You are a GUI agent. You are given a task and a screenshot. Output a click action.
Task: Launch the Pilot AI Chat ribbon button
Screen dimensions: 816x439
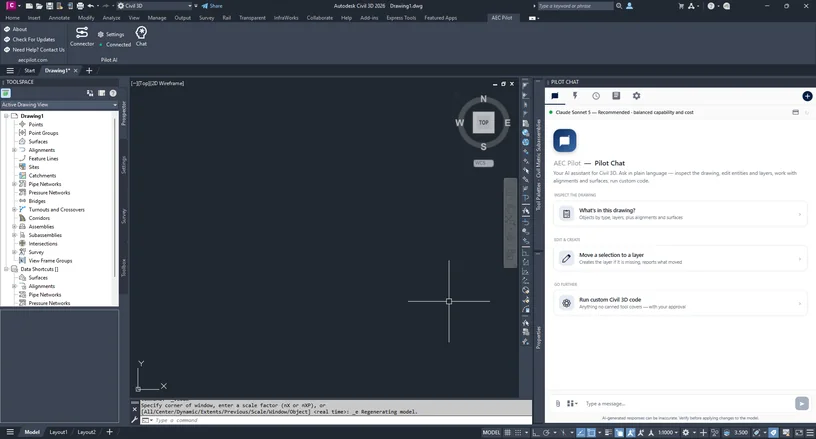pyautogui.click(x=141, y=36)
